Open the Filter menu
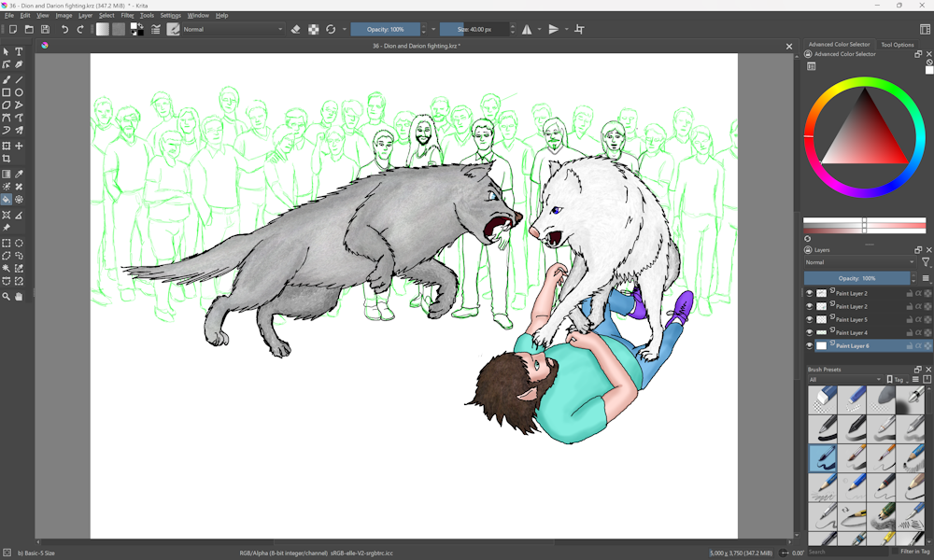This screenshot has width=934, height=560. [127, 16]
